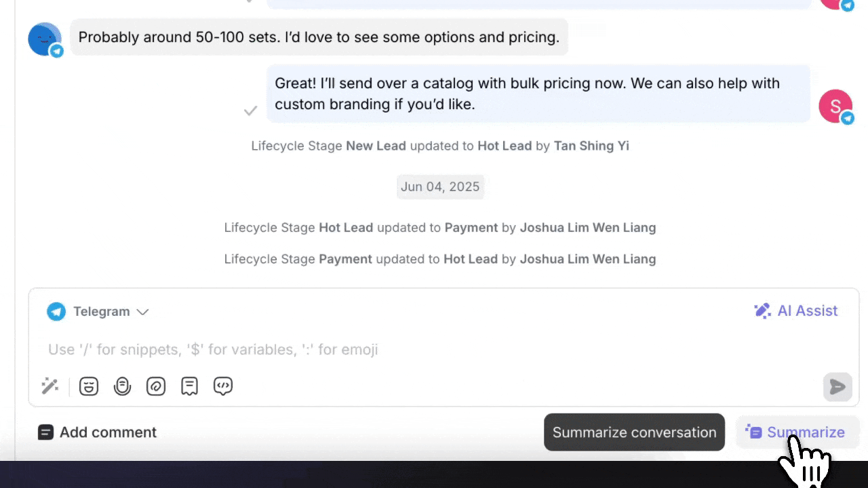
Task: Open the Jun 04, 2025 date separator
Action: 440,186
